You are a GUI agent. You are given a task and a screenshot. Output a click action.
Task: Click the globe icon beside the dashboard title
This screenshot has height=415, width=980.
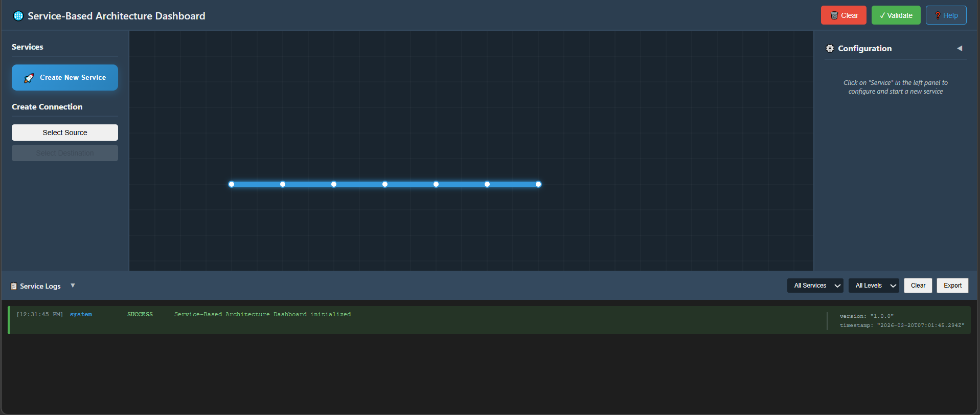click(18, 16)
